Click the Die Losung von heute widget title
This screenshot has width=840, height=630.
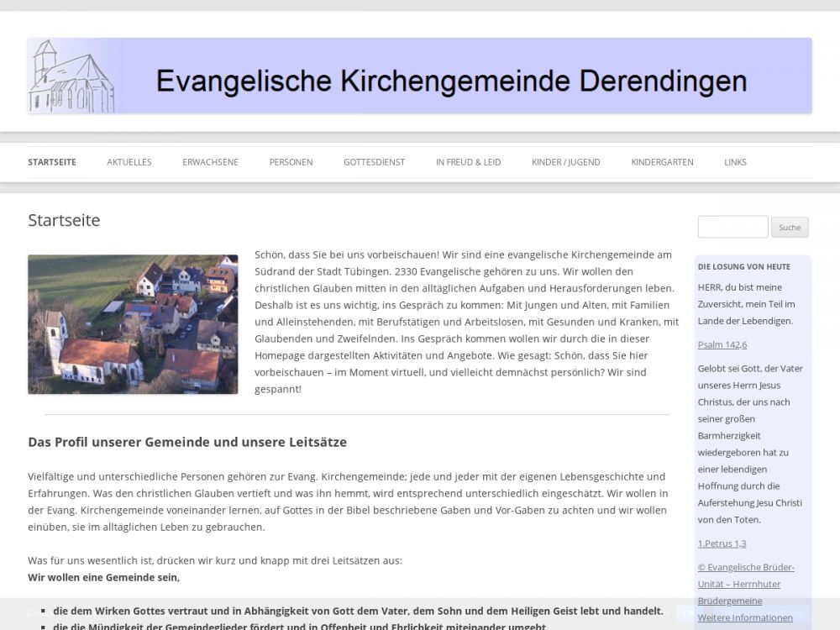743,266
